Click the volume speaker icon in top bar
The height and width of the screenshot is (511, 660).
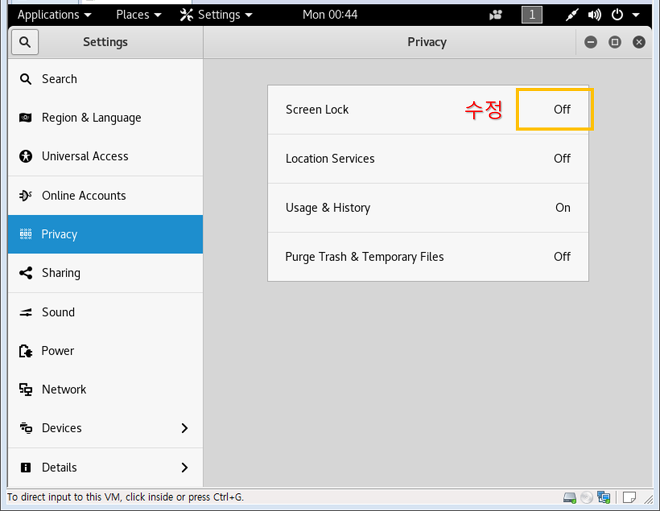(x=594, y=15)
